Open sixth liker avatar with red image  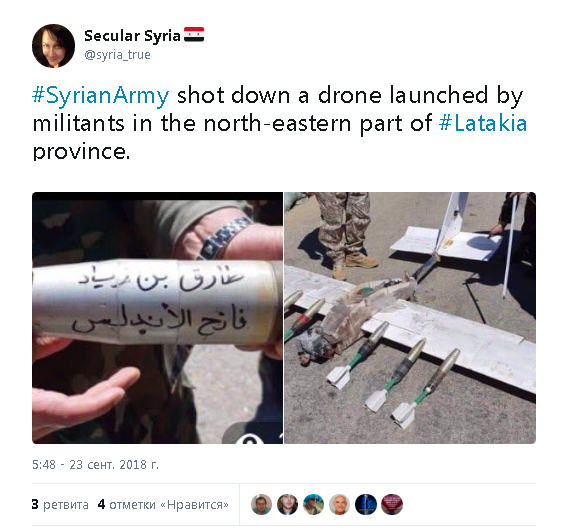pyautogui.click(x=392, y=505)
